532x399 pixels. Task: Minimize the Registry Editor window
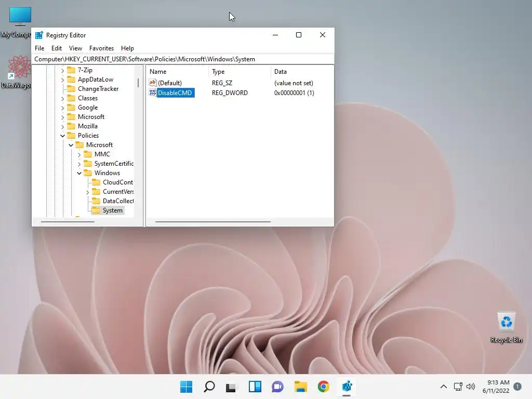coord(275,35)
